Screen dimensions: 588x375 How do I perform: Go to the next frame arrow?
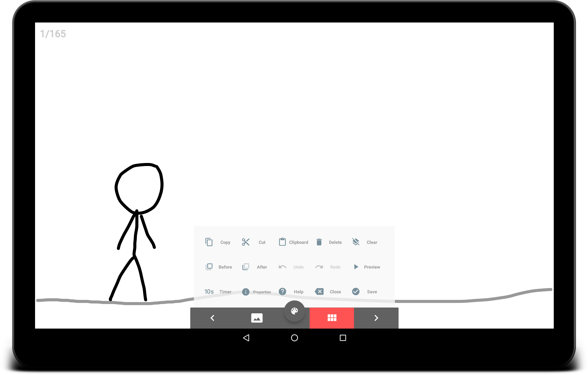376,318
